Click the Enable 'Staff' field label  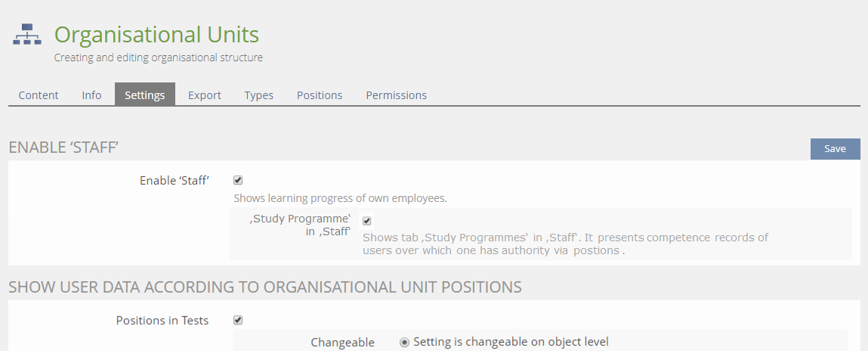174,181
